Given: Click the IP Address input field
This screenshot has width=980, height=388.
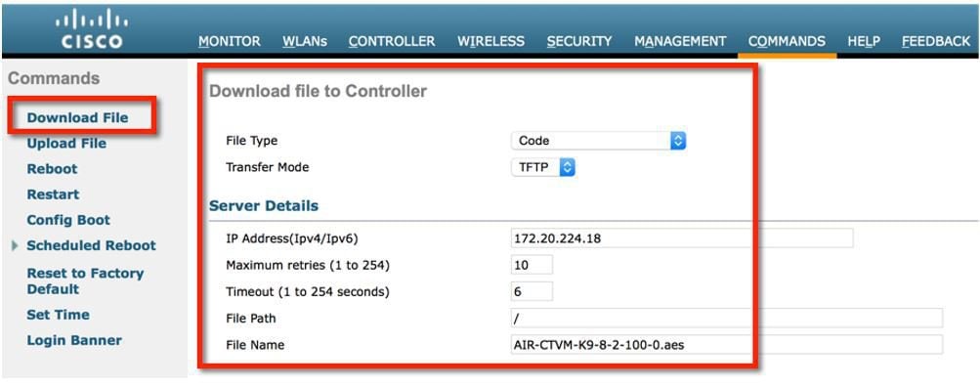Looking at the screenshot, I should click(682, 238).
